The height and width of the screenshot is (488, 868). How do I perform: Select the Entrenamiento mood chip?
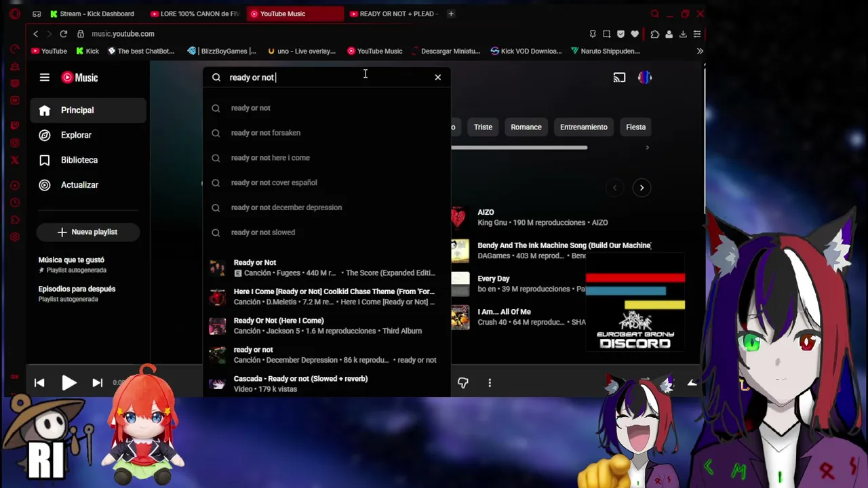(584, 127)
